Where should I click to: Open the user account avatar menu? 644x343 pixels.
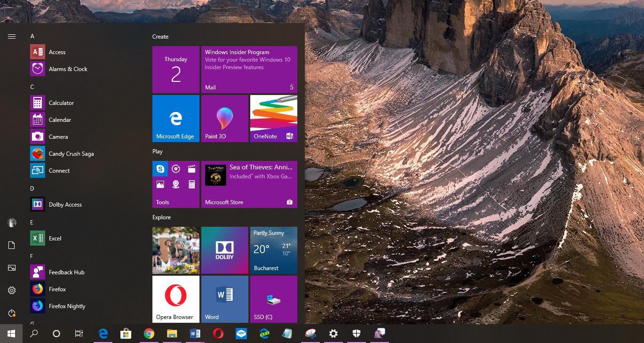click(x=12, y=223)
